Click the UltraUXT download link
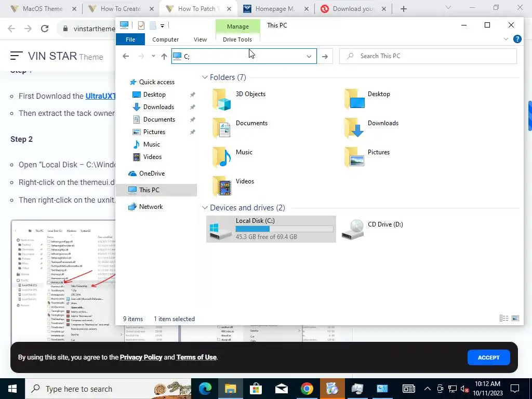The image size is (532, 399). [x=100, y=96]
